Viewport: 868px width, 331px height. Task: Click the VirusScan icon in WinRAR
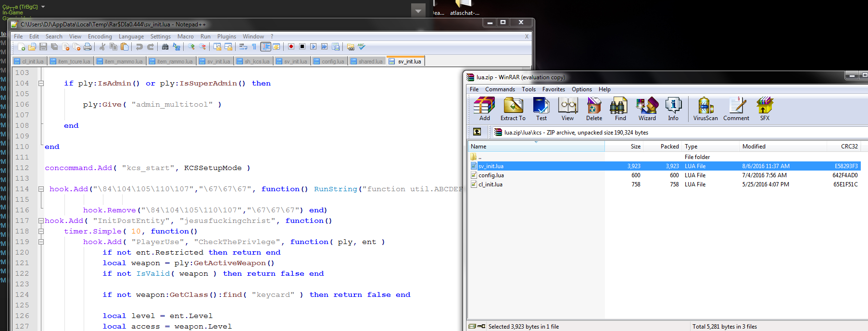(705, 109)
